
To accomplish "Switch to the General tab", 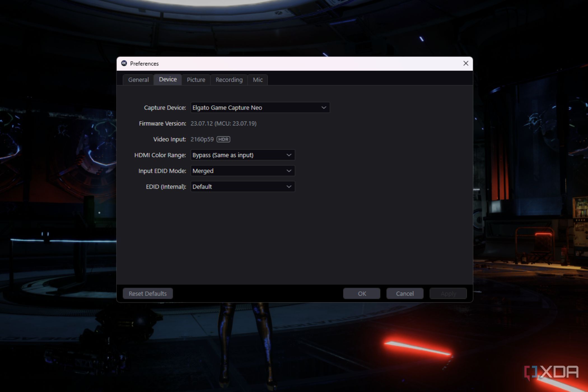I will tap(138, 80).
